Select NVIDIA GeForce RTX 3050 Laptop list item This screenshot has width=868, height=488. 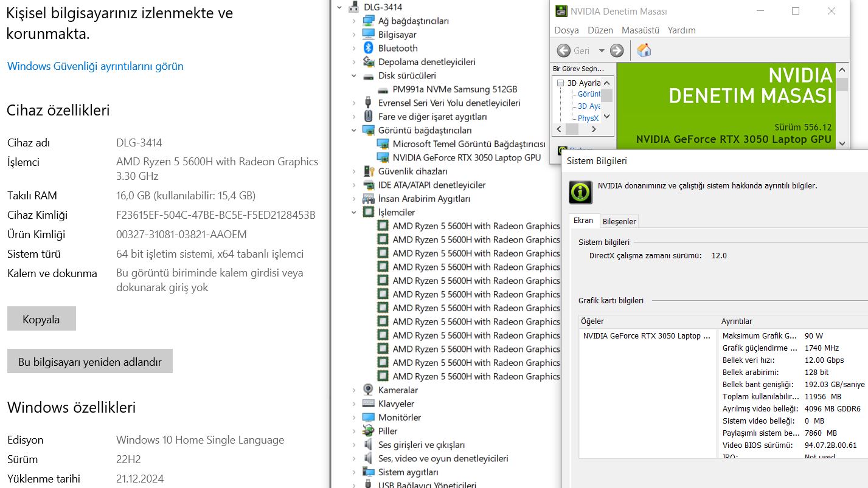646,335
